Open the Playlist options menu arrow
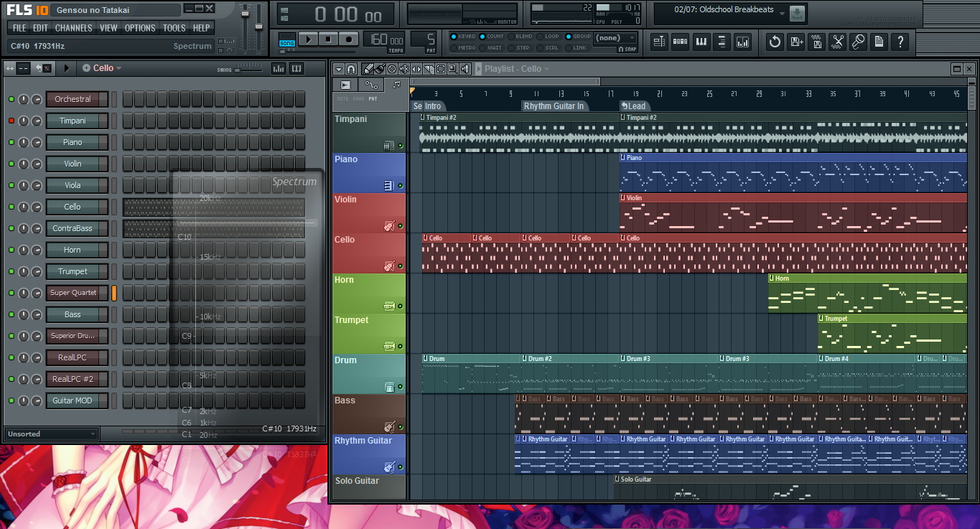This screenshot has height=529, width=980. coord(339,69)
